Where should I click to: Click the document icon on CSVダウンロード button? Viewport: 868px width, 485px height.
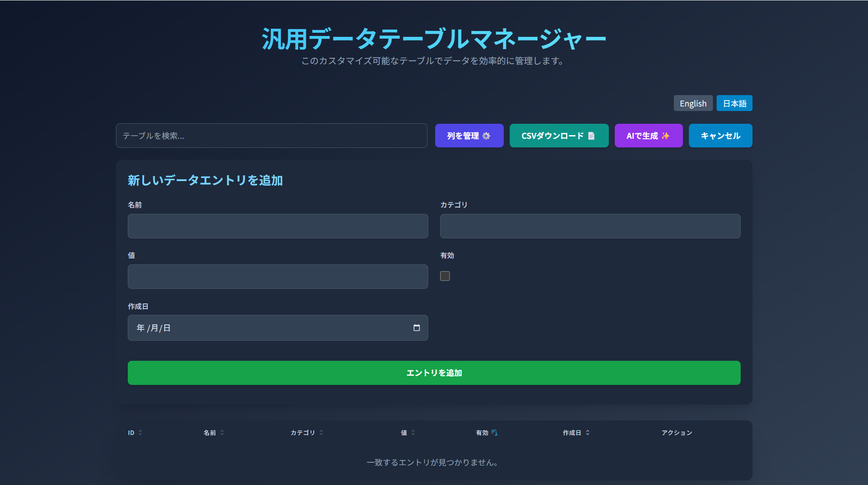pyautogui.click(x=591, y=136)
